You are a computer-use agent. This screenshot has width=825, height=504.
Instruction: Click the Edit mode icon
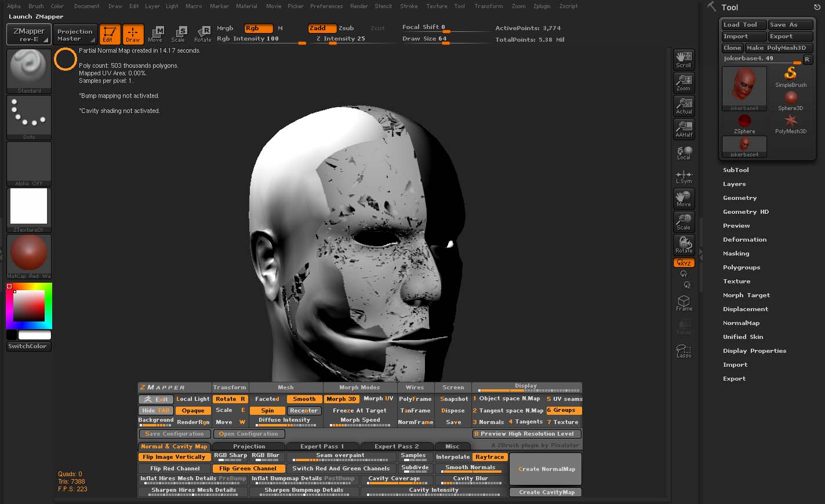click(x=110, y=34)
